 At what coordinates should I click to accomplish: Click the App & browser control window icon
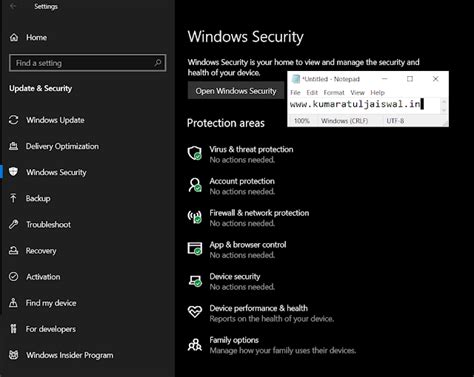pyautogui.click(x=195, y=248)
